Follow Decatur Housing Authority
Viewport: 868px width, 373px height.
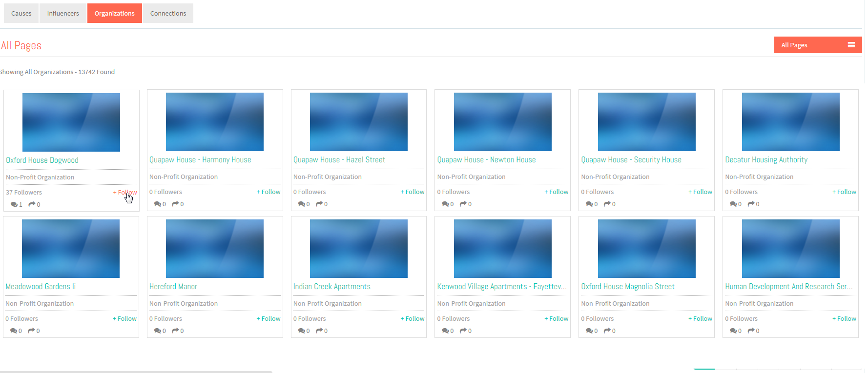pos(844,192)
